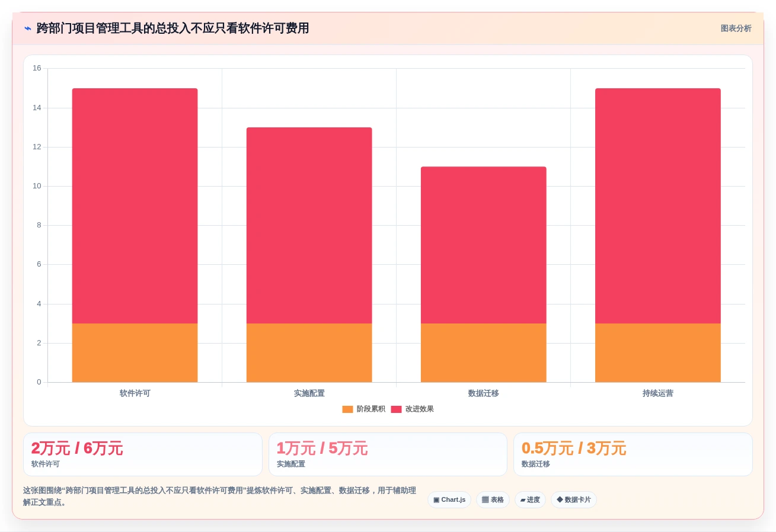
Task: Click the red bar segment for 实施配置
Action: coord(309,226)
